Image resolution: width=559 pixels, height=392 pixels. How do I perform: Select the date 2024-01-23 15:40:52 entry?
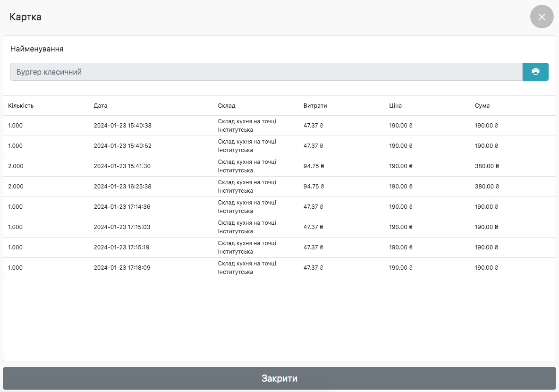[x=122, y=146]
